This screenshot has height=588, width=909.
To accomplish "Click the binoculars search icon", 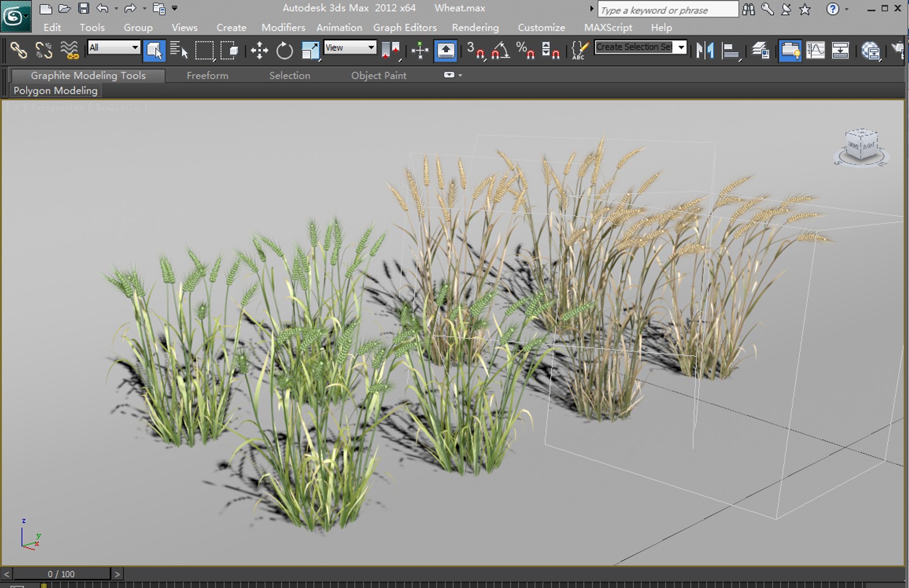I will [x=748, y=9].
